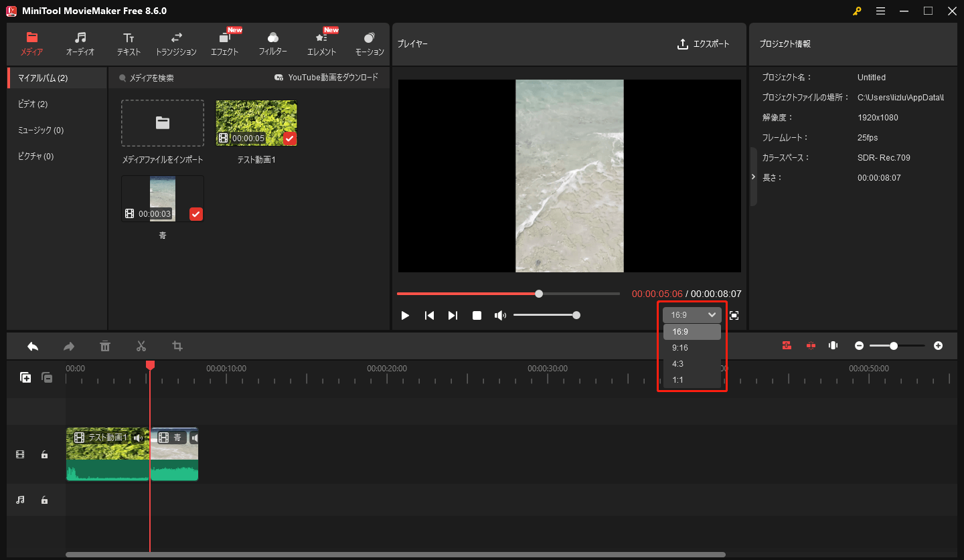This screenshot has width=964, height=560.
Task: Click the audio waveform display icon near zoom slider
Action: (833, 345)
